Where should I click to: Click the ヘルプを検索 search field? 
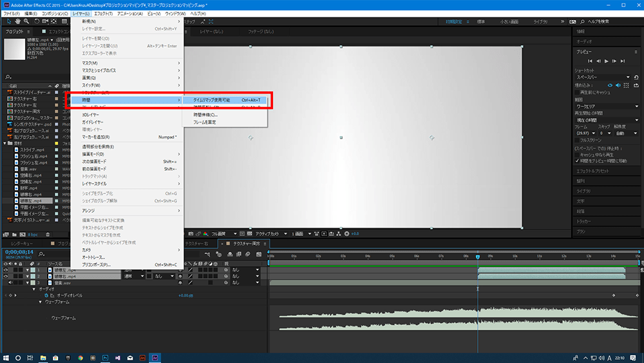[x=598, y=21]
